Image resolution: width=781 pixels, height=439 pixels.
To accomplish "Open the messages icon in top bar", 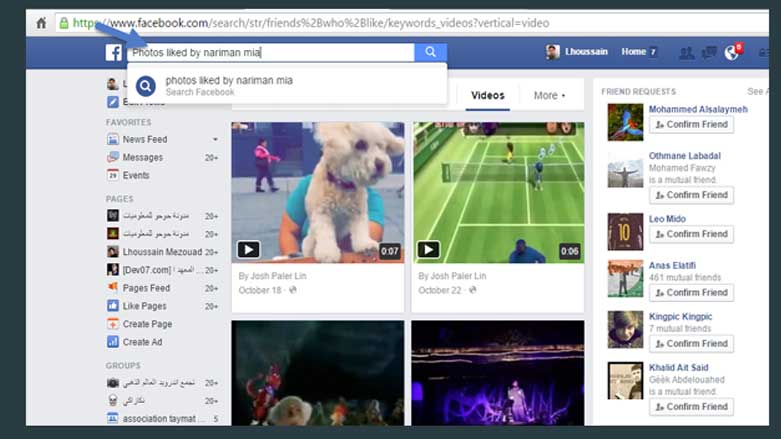I will coord(709,53).
